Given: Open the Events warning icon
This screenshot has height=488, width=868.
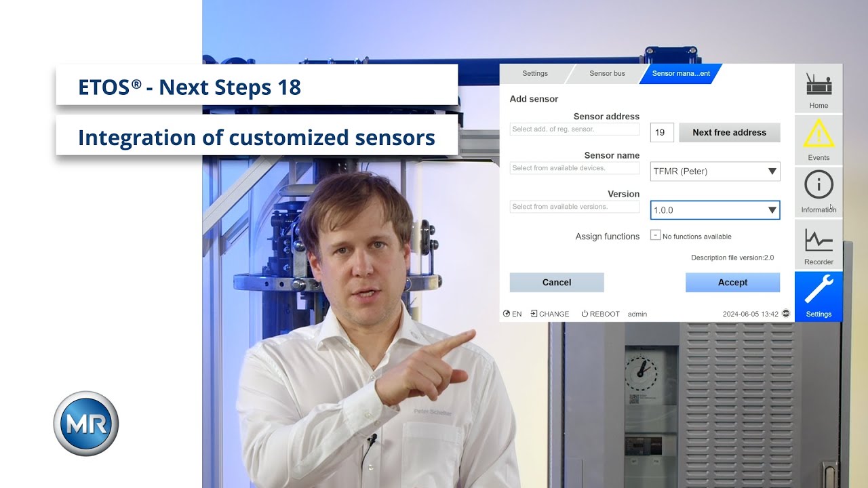Looking at the screenshot, I should click(818, 140).
